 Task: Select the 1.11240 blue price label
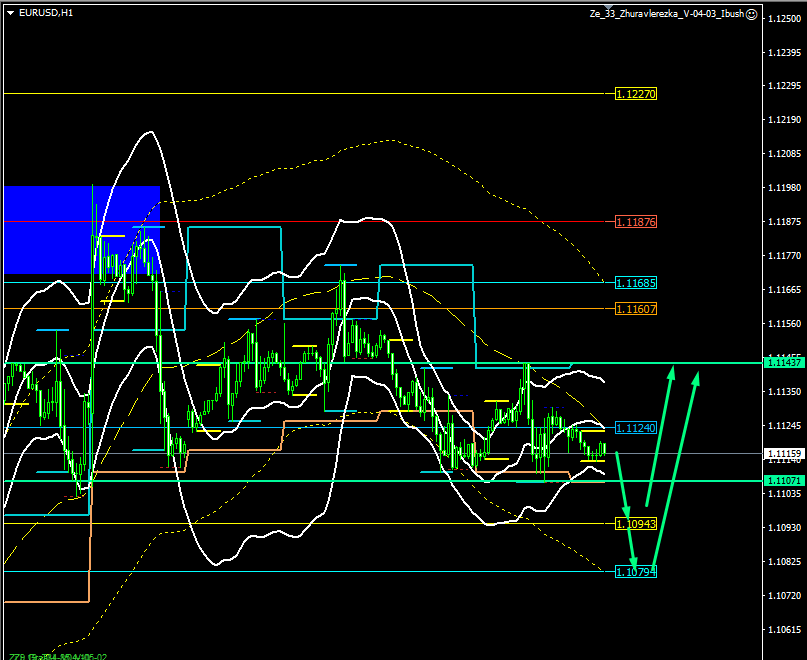636,428
